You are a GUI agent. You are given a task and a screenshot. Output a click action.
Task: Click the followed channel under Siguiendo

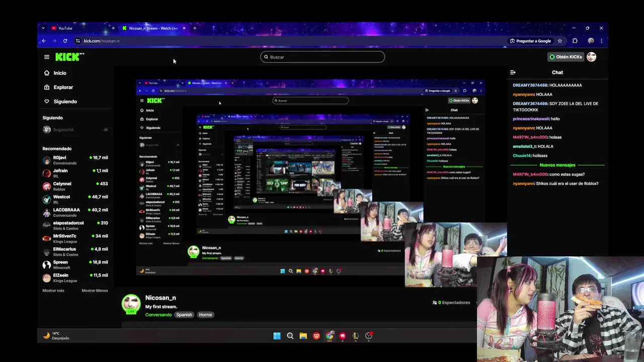[75, 130]
